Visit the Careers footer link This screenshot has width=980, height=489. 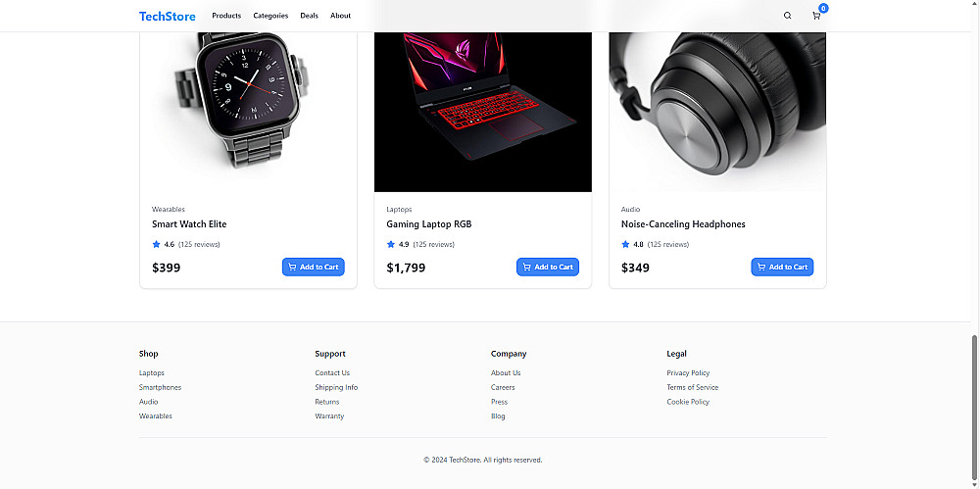(x=503, y=388)
